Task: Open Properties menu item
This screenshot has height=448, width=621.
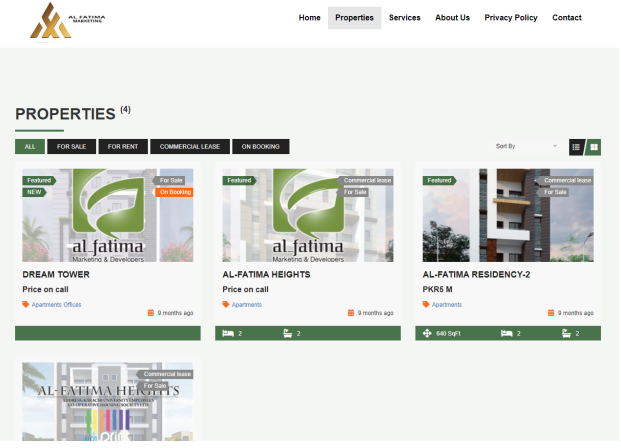Action: [x=354, y=18]
